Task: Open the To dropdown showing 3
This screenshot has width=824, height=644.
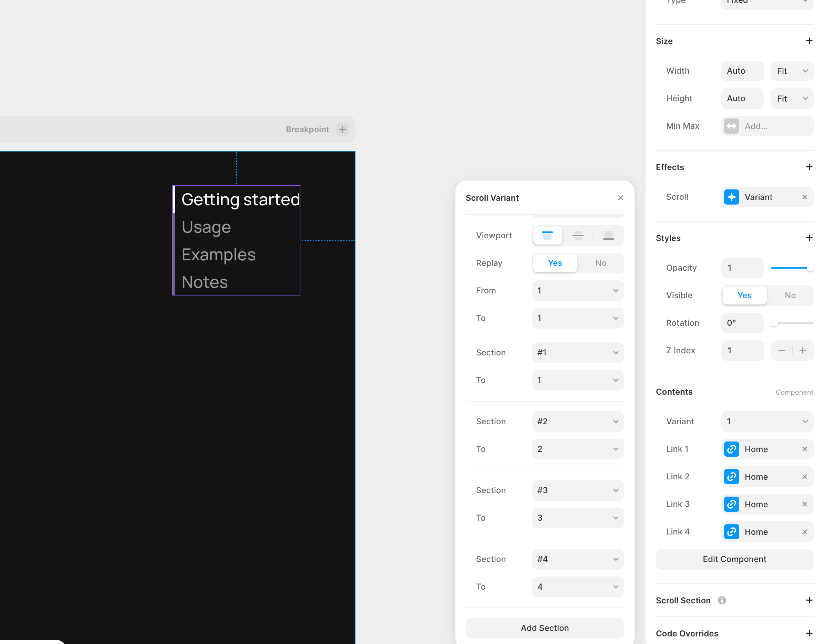Action: [x=578, y=518]
